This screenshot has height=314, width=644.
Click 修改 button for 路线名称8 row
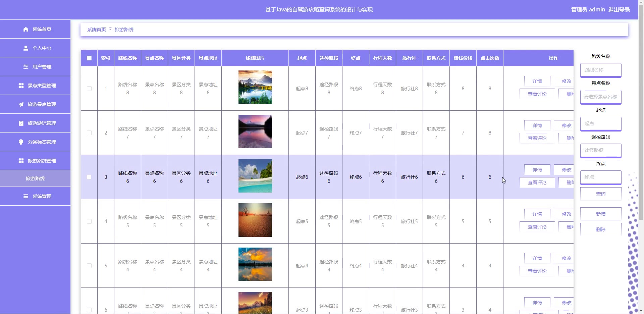pos(564,81)
